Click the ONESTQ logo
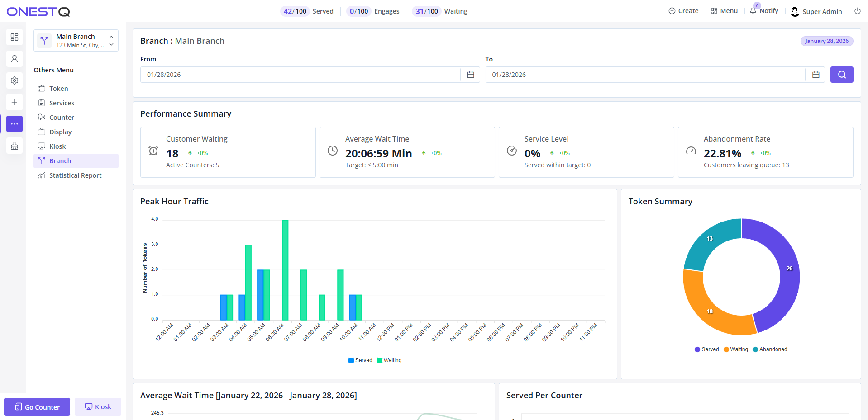The width and height of the screenshot is (868, 420). [x=38, y=12]
